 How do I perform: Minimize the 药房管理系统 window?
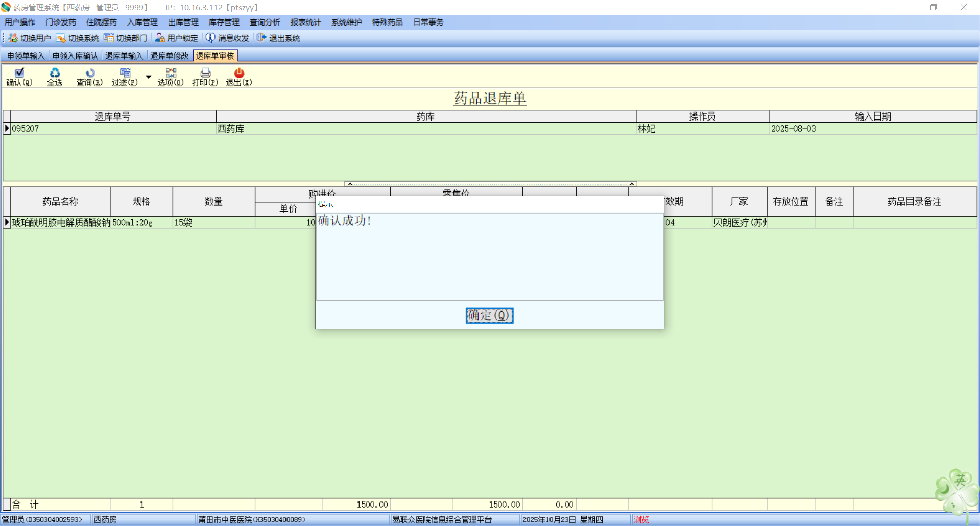click(904, 7)
